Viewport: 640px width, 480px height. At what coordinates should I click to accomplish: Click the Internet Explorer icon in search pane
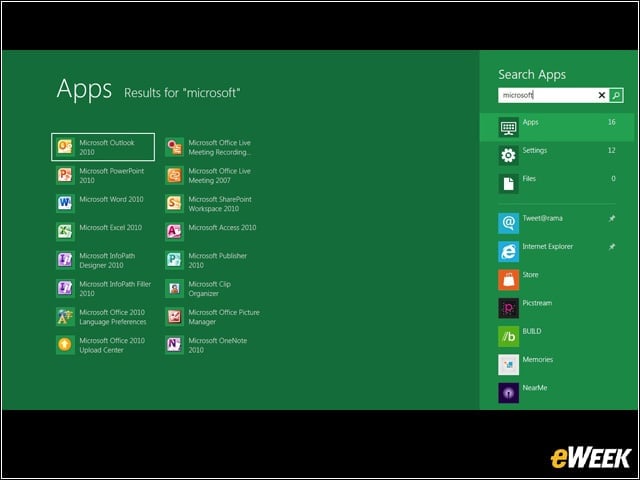[508, 251]
